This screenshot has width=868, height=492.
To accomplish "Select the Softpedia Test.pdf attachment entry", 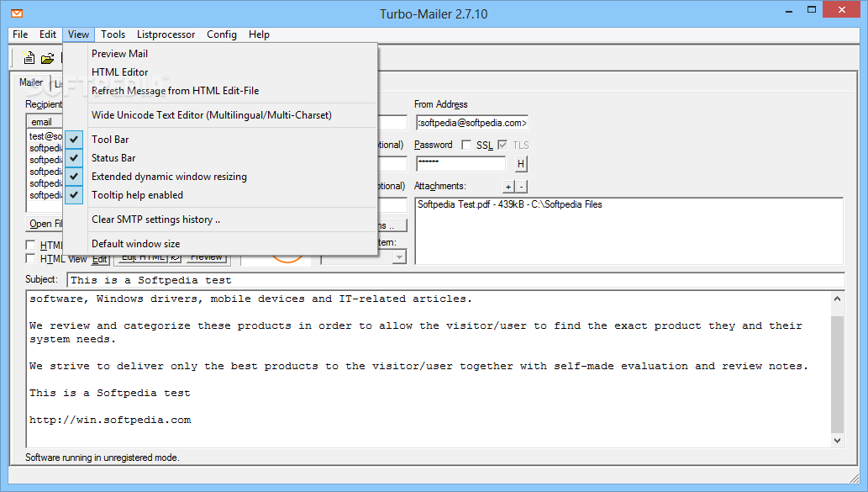I will [509, 204].
